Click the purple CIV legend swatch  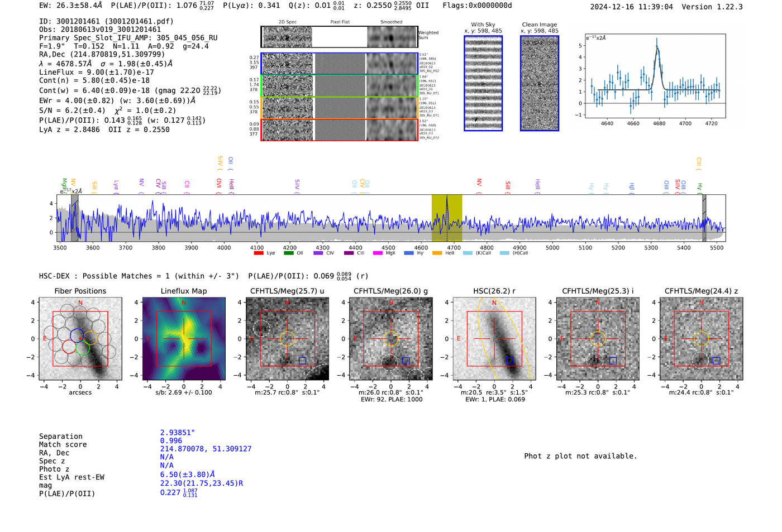(318, 253)
